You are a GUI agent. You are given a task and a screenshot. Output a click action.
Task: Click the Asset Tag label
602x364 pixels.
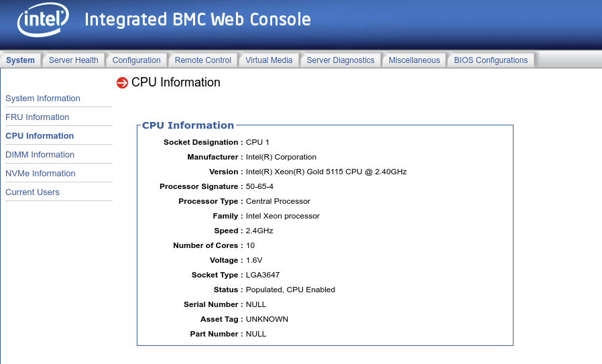pos(219,319)
